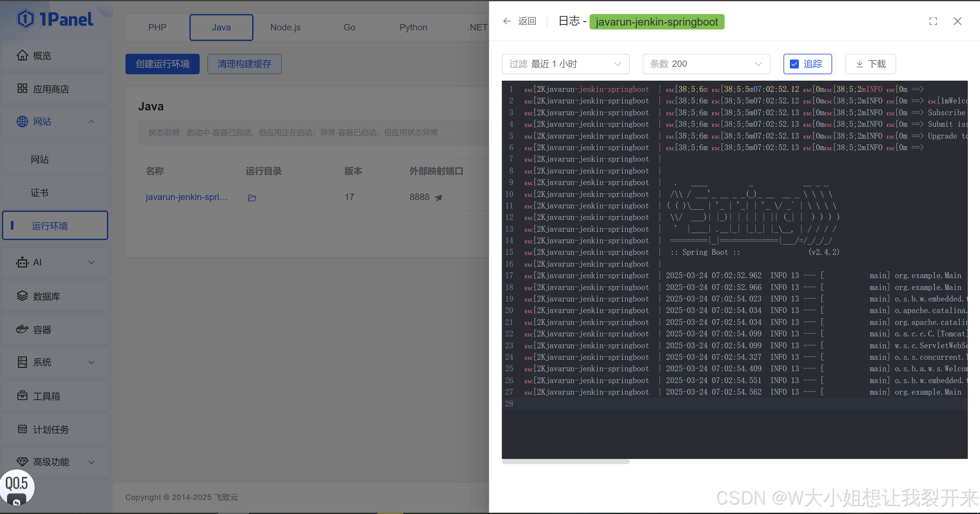Open the 条数 200 dropdown
The width and height of the screenshot is (980, 514).
click(706, 64)
